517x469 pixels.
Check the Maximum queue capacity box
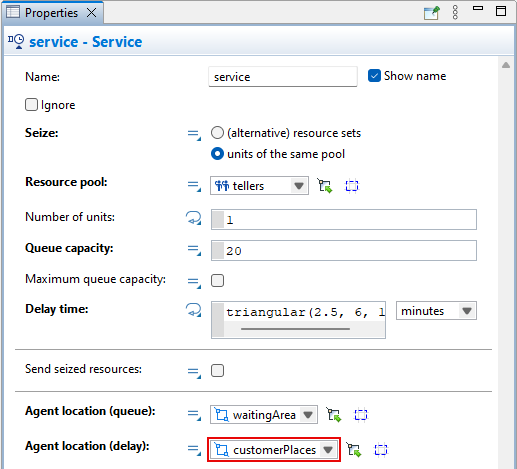click(217, 280)
